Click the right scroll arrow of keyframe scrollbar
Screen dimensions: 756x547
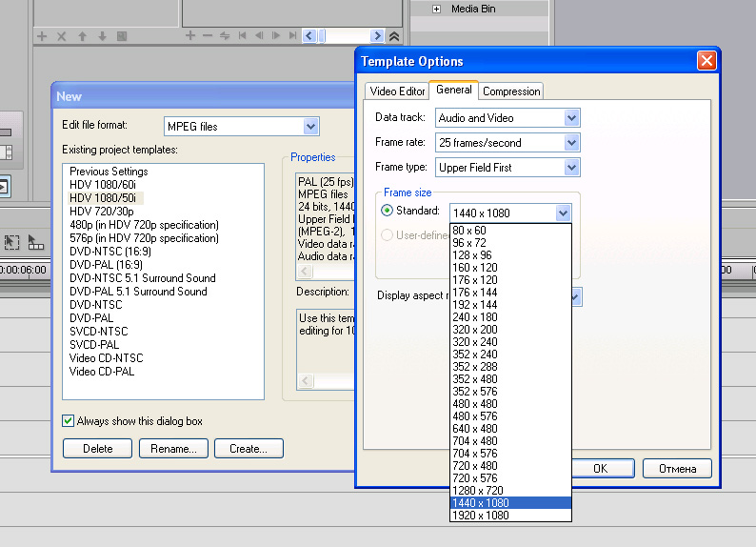pyautogui.click(x=377, y=35)
